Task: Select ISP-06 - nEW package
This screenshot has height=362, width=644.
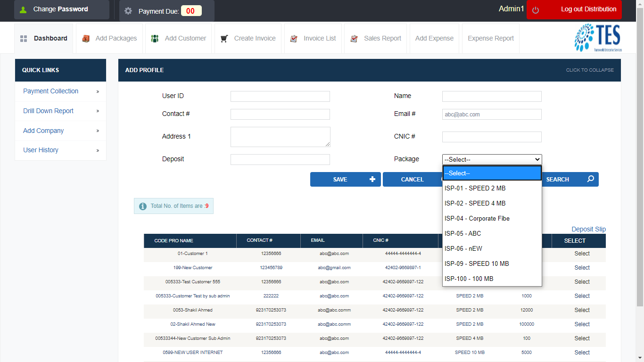Action: 492,248
